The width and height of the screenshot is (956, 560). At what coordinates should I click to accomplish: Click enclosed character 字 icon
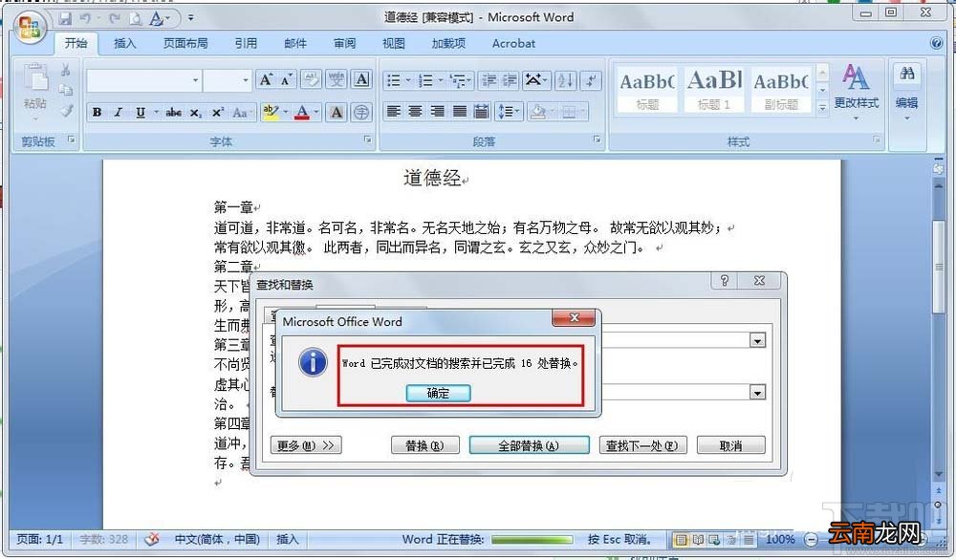pyautogui.click(x=361, y=112)
